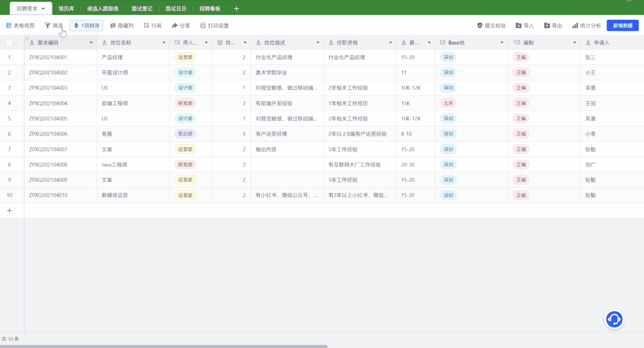Open 统计分析 statistics analysis

(587, 26)
